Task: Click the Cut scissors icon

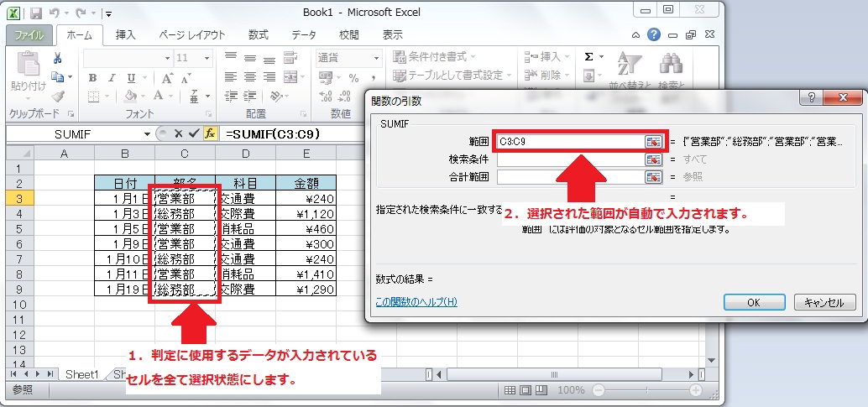Action: [56, 58]
